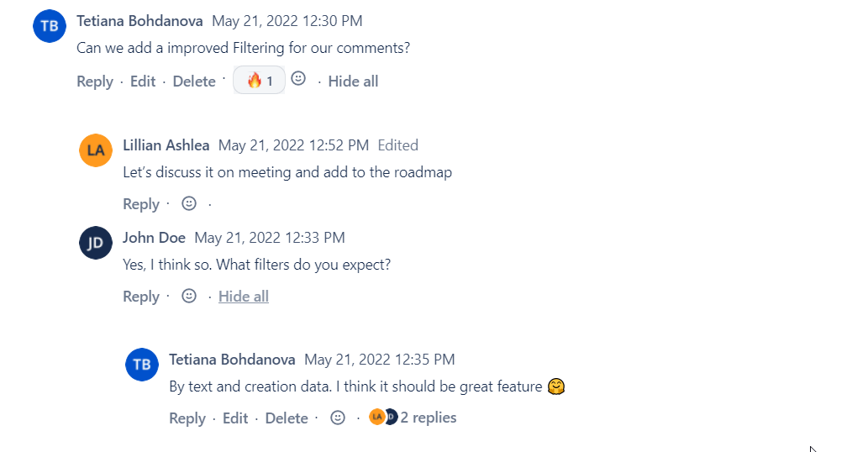Collapse John Doe's thread via Hide all
This screenshot has width=868, height=452.
coord(244,297)
